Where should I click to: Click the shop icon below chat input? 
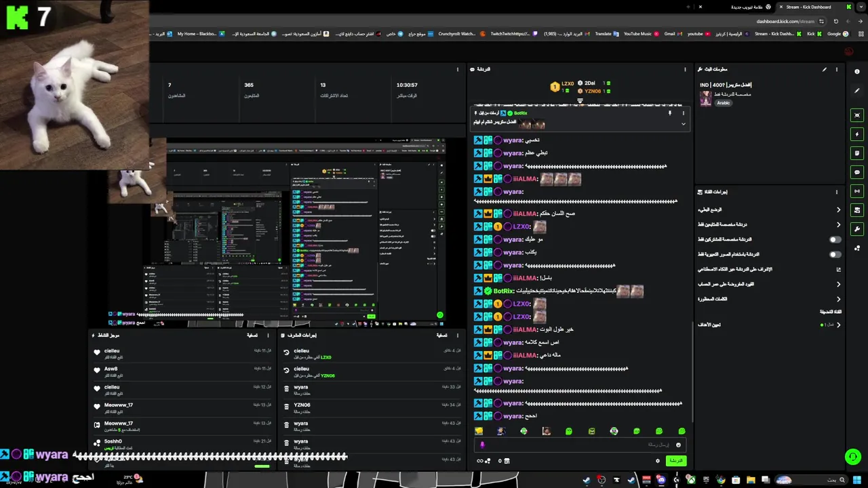(x=506, y=461)
